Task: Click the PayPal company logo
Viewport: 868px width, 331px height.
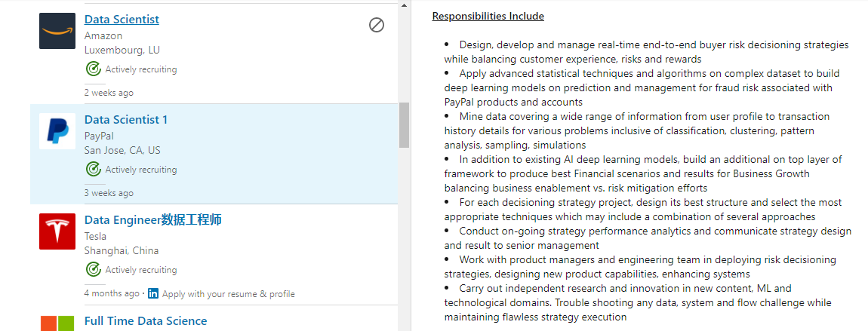Action: (x=57, y=131)
